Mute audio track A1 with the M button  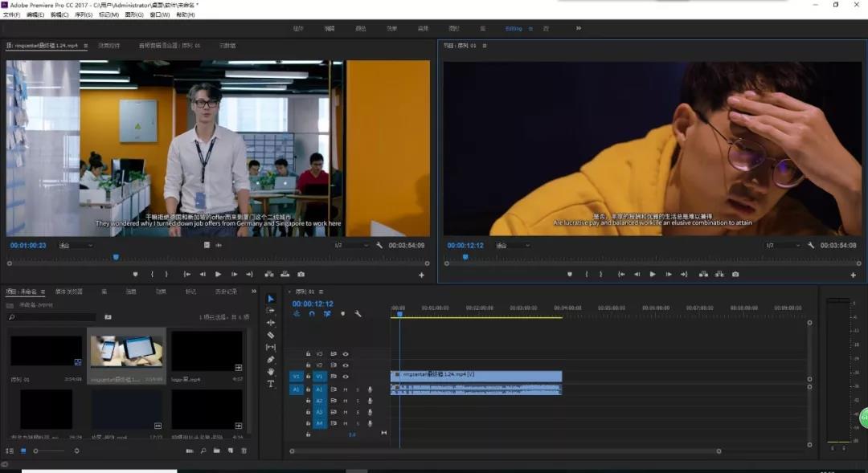point(346,389)
